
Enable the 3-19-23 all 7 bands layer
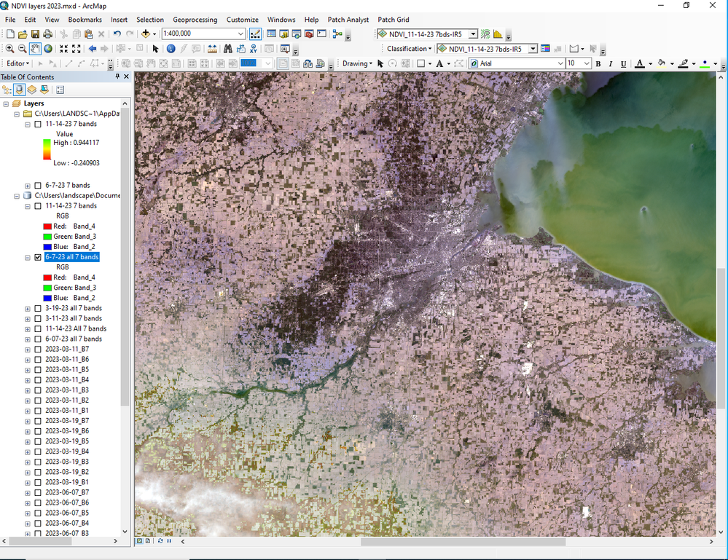pos(38,308)
